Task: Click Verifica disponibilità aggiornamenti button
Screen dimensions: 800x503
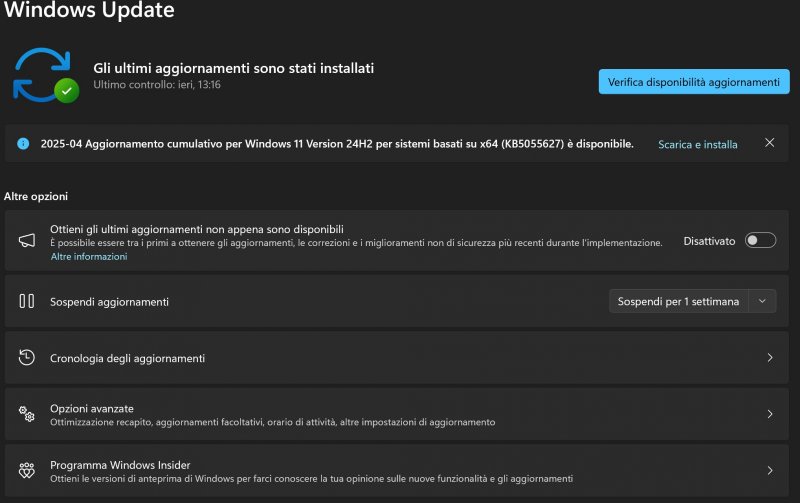Action: 694,82
